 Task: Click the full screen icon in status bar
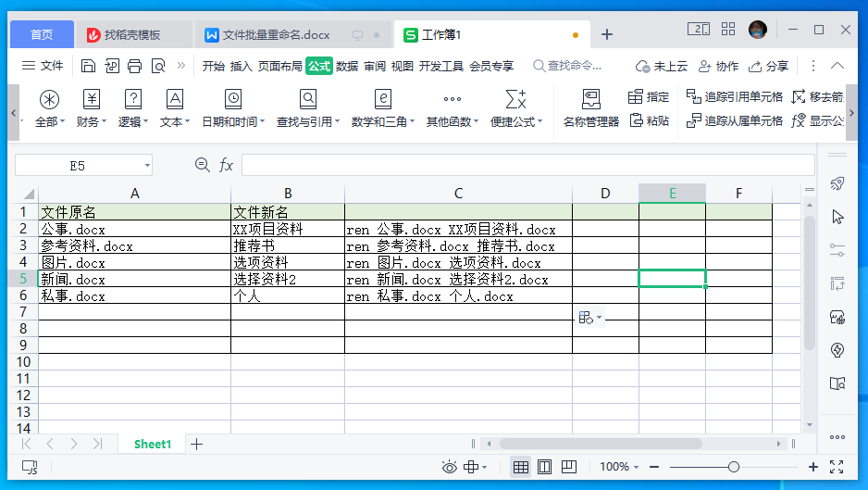(x=837, y=467)
